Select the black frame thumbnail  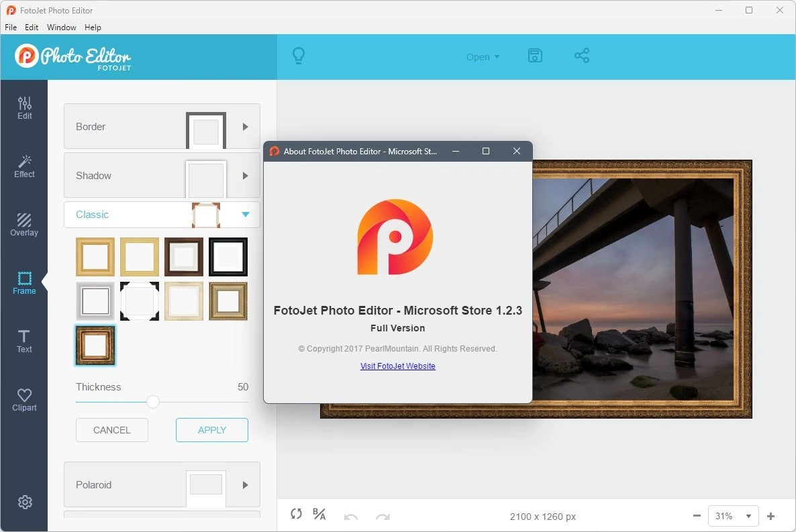pyautogui.click(x=228, y=257)
